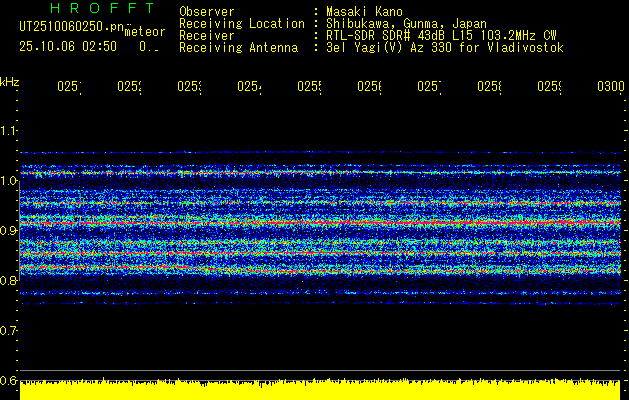Click the kHz axis unit label
The image size is (629, 400).
point(9,82)
